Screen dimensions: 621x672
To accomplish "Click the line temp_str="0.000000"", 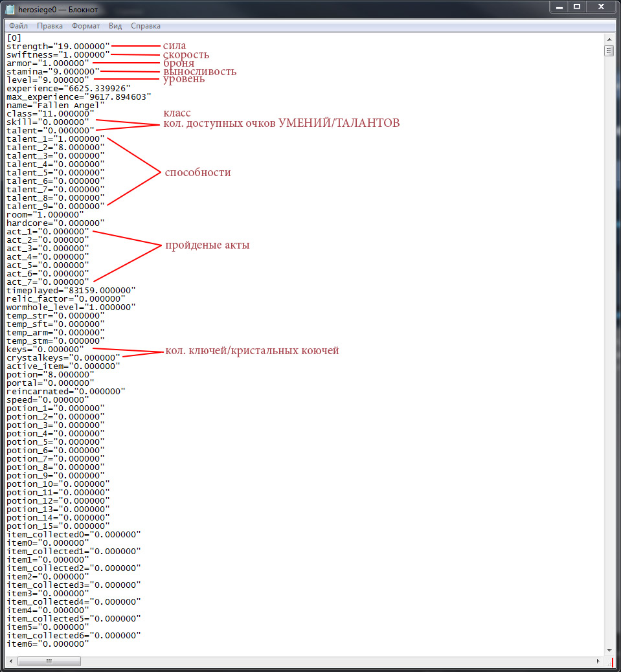I will [55, 316].
